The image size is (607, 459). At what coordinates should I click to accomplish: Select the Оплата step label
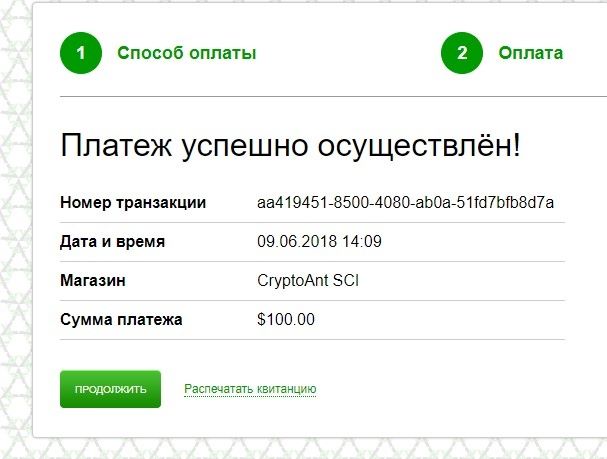[531, 53]
